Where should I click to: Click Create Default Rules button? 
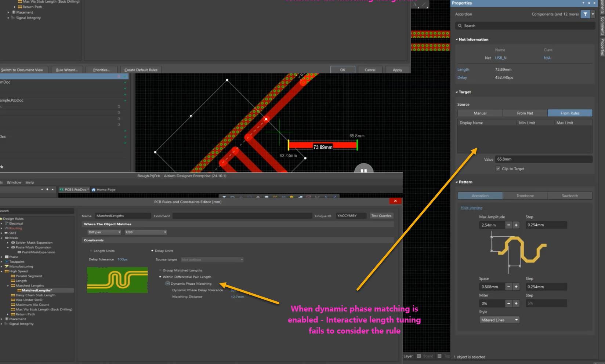click(141, 70)
